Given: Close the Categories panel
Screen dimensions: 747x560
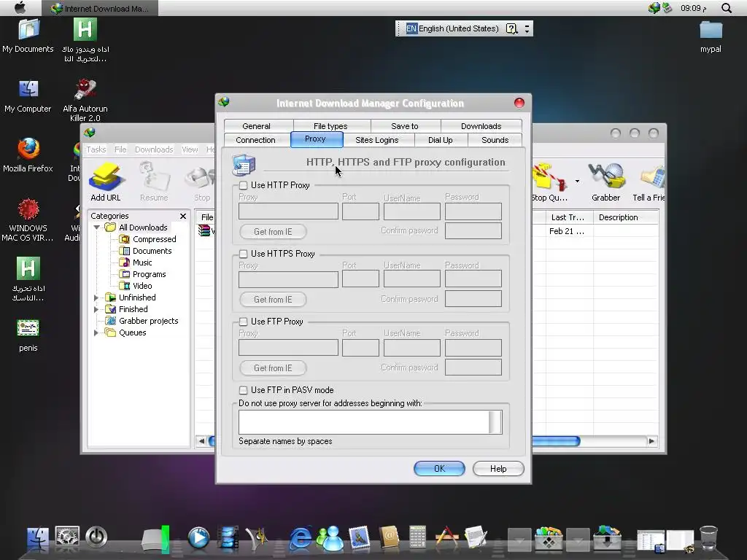Looking at the screenshot, I should point(183,216).
